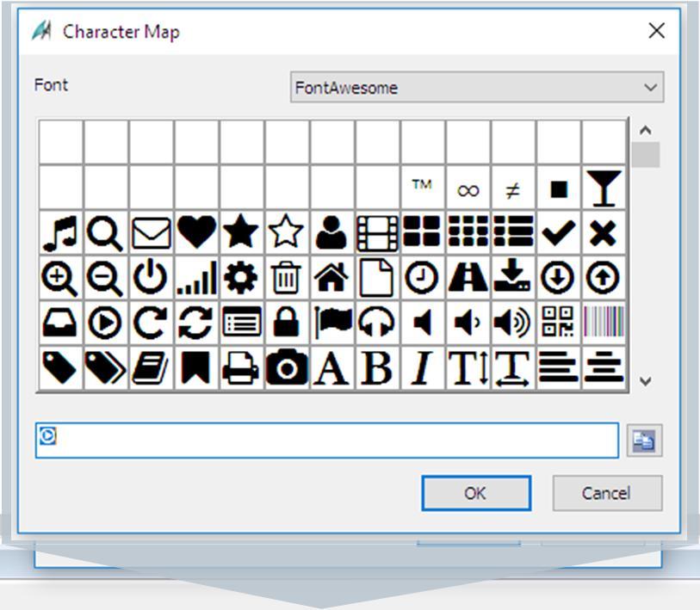
Task: Select the martini glass glyph
Action: (604, 188)
